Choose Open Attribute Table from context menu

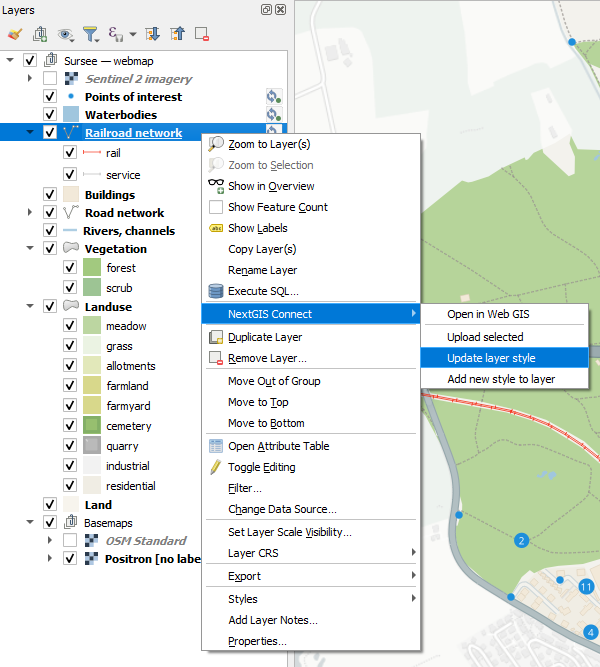(278, 446)
